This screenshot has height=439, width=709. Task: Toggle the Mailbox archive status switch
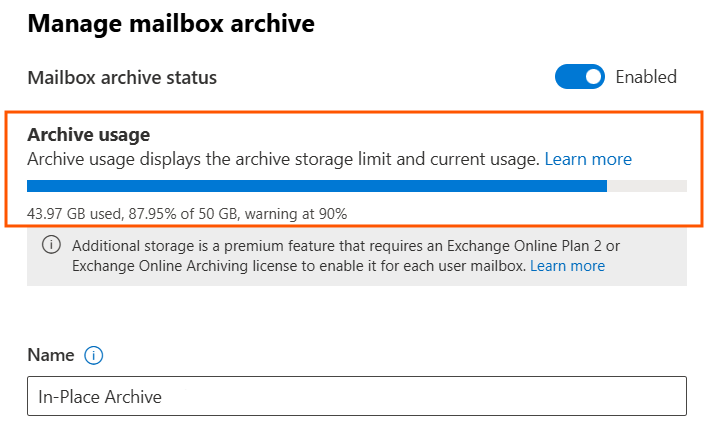click(580, 77)
